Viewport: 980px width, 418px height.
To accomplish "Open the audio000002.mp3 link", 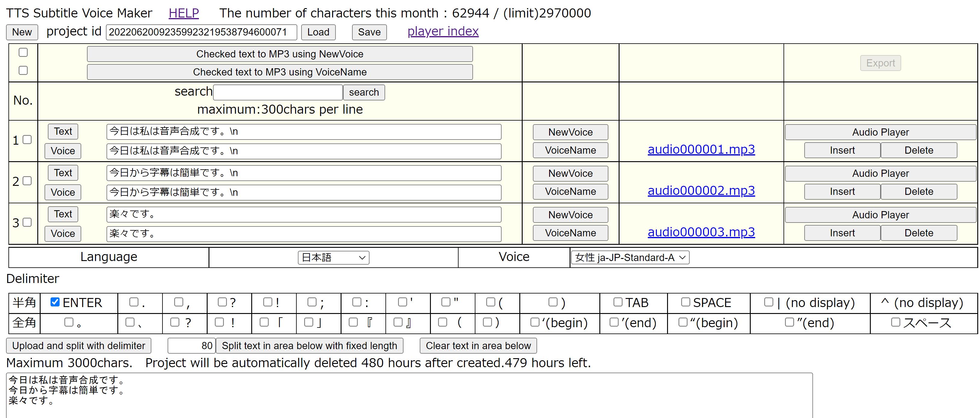I will click(701, 191).
